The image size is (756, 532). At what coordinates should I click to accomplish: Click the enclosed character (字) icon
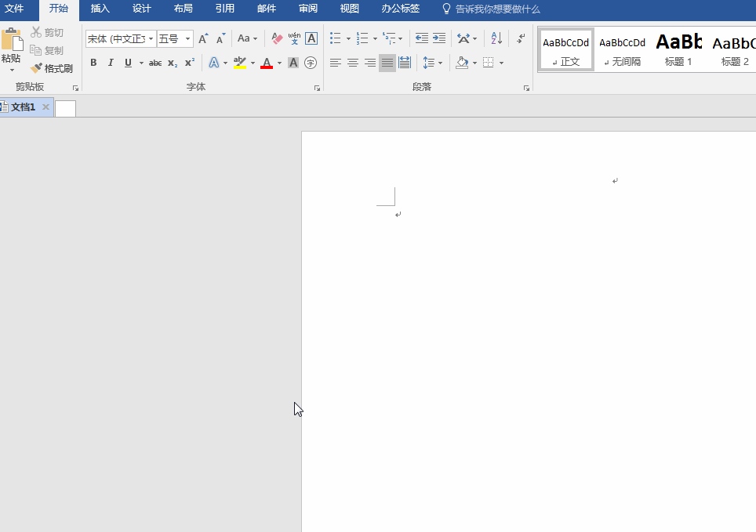coord(311,63)
